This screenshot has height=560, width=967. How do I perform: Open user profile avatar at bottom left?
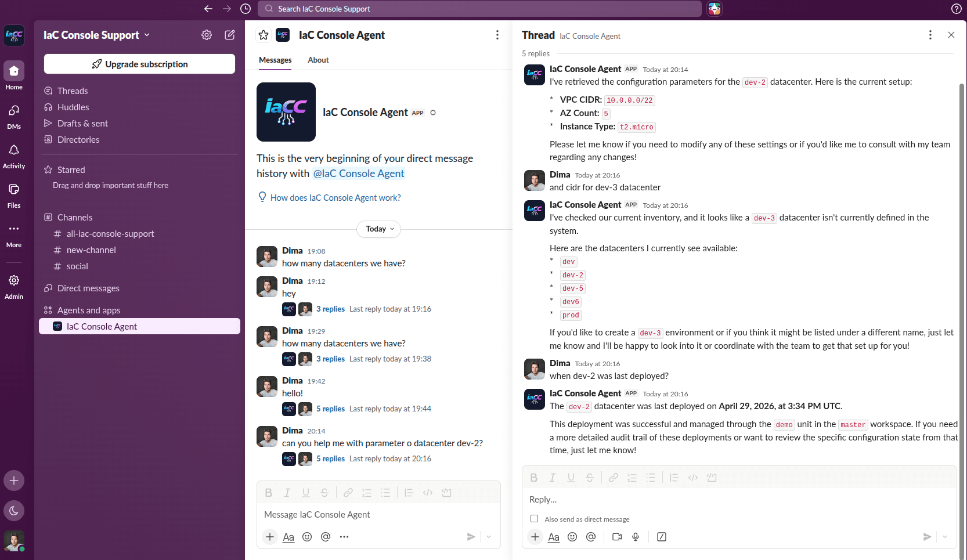click(14, 541)
